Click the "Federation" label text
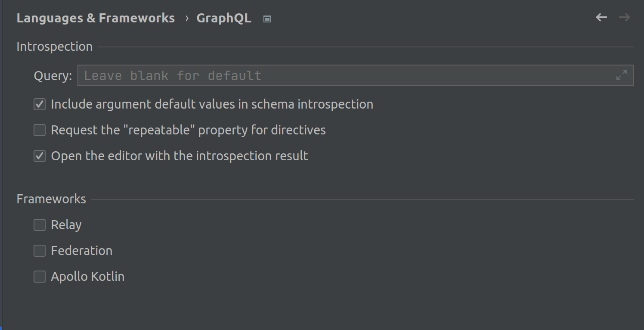This screenshot has width=644, height=330. pos(82,251)
